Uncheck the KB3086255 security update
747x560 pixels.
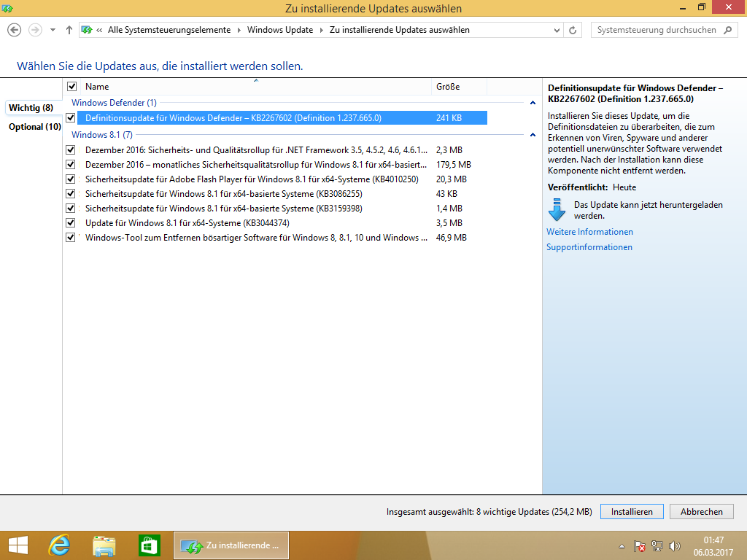[x=71, y=194]
